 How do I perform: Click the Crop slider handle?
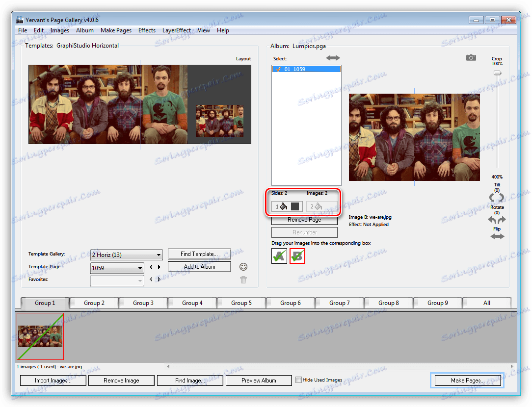point(497,73)
